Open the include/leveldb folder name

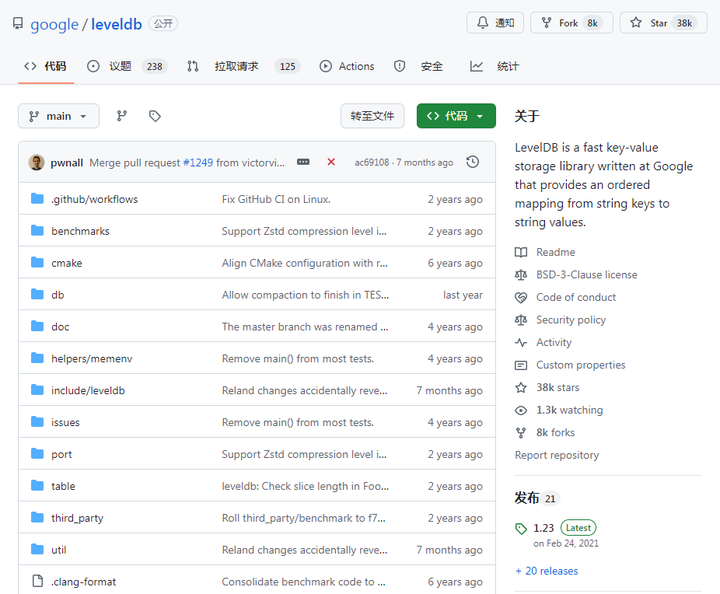[x=88, y=391]
